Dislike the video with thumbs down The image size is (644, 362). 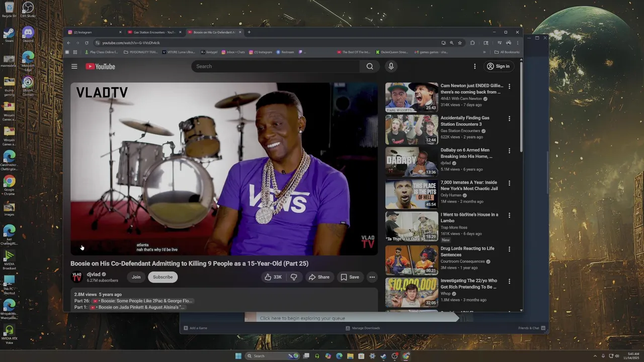click(294, 277)
